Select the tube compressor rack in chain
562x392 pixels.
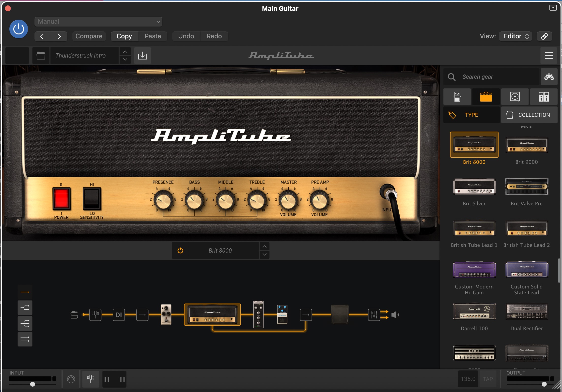tap(258, 315)
